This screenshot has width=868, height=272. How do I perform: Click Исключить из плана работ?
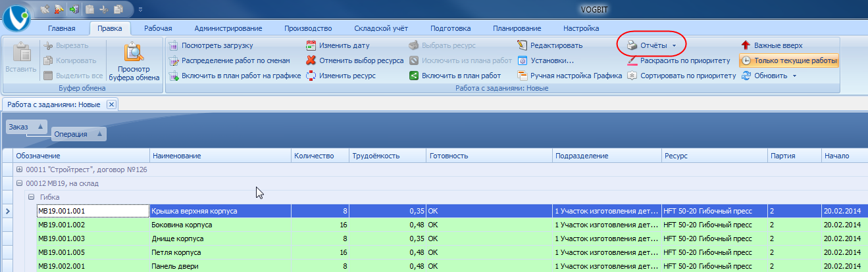coord(460,60)
